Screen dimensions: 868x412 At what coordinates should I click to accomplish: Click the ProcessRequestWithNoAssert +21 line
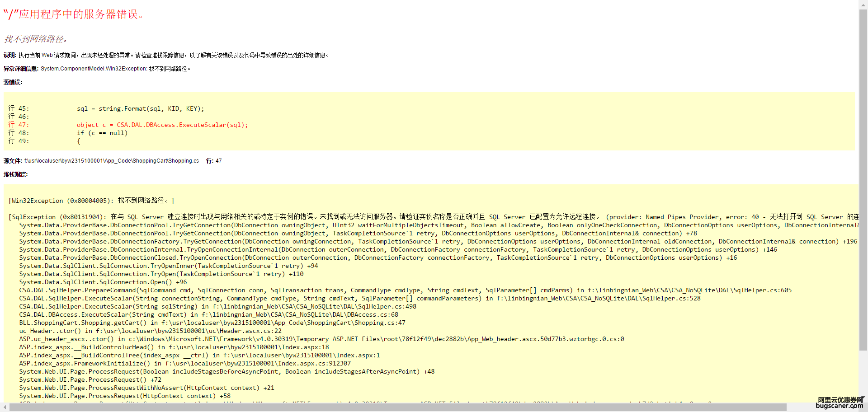pos(147,388)
